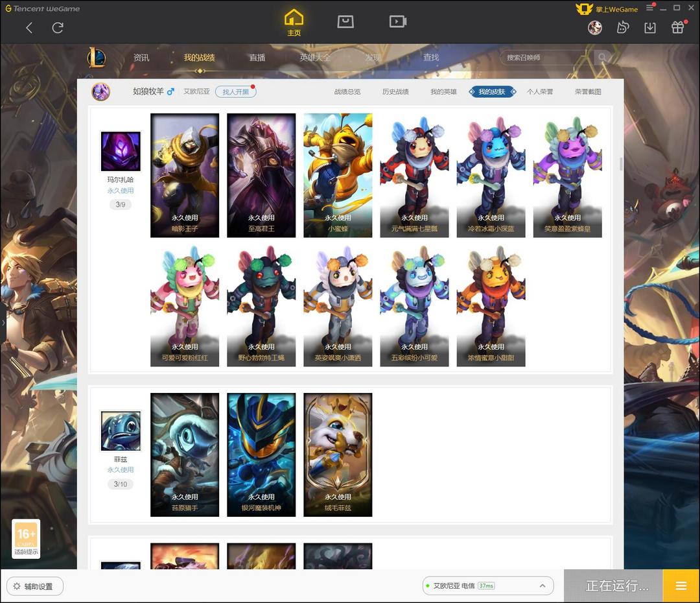Open the 暗影王子 skin card

(185, 175)
